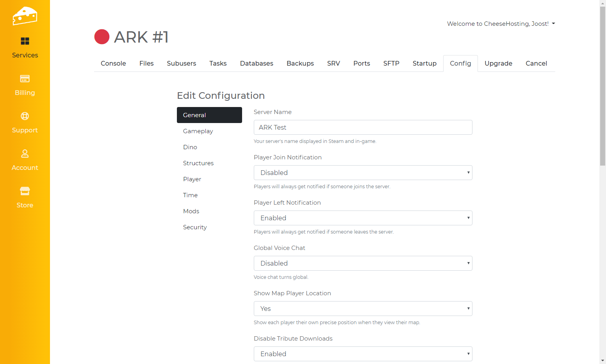Open the Mods configuration section
606x364 pixels.
[191, 211]
